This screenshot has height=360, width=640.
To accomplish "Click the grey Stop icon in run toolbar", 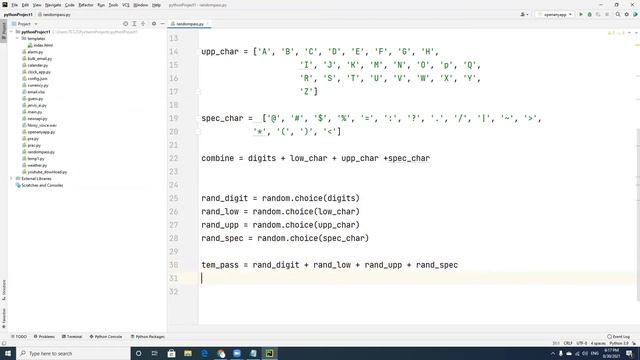I will [607, 14].
